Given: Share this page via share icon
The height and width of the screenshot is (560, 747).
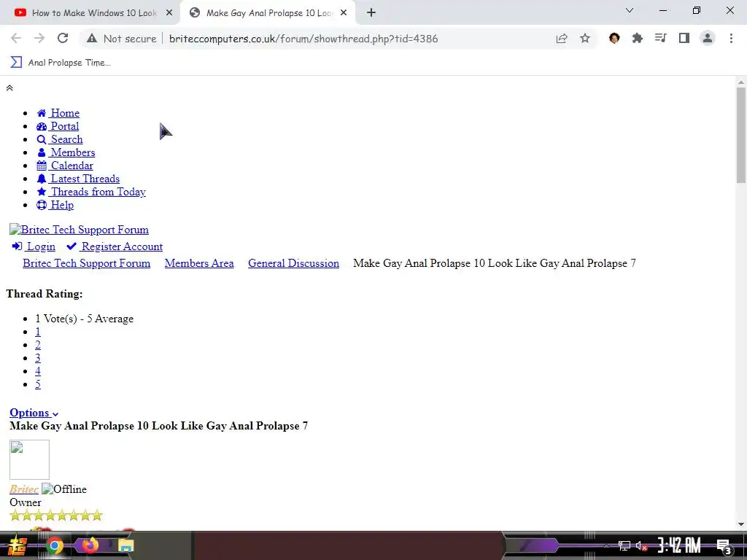Looking at the screenshot, I should (x=562, y=39).
